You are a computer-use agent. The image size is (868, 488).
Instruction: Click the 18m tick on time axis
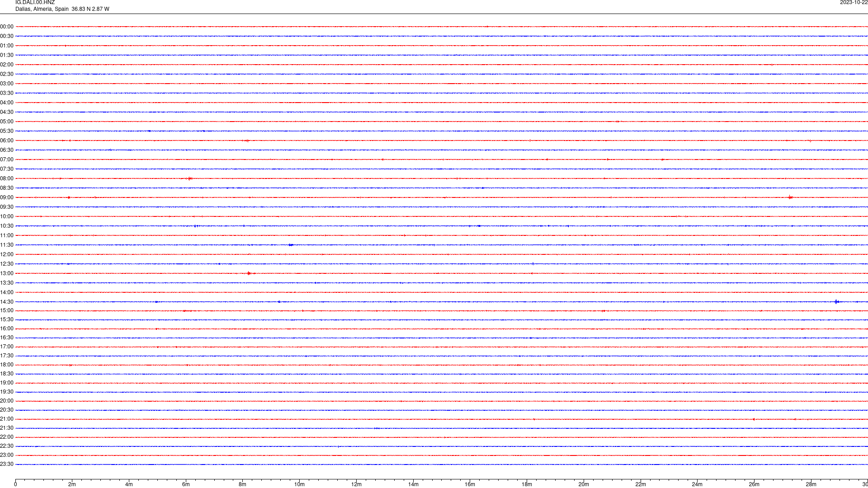tap(527, 484)
